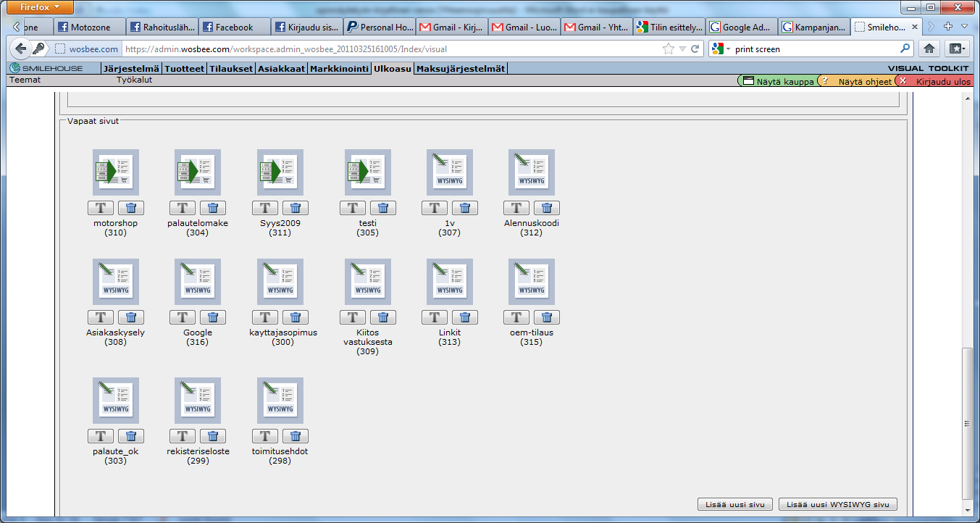Viewport: 980px width, 523px height.
Task: Open the Järjestelmä menu
Action: pyautogui.click(x=131, y=69)
